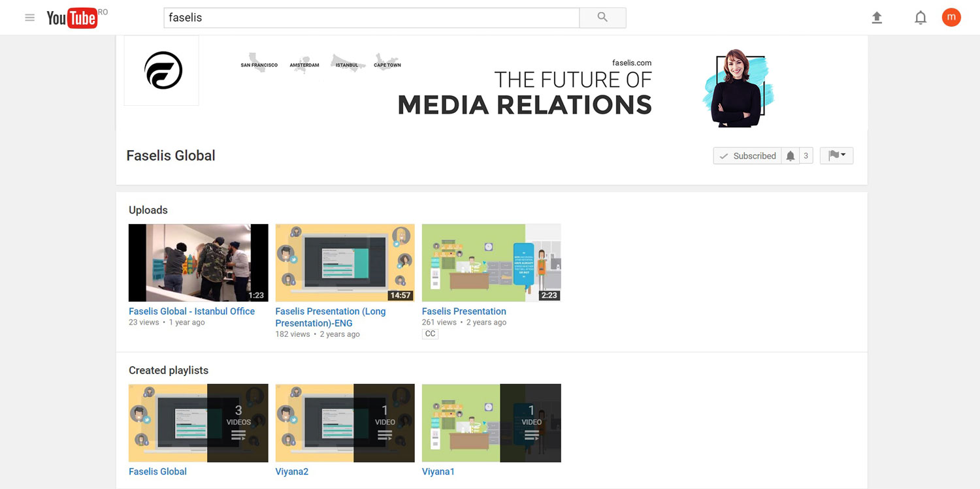Open the upload video icon
The image size is (980, 489).
(x=877, y=18)
